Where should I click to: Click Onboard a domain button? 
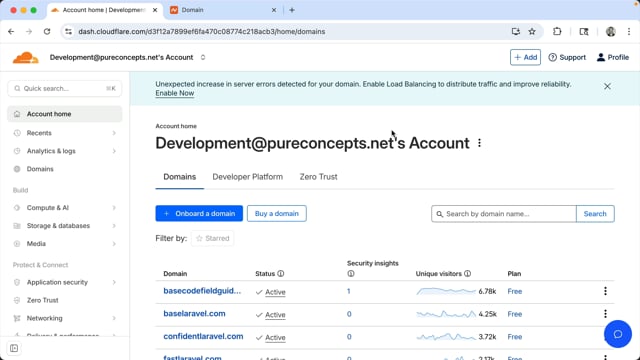[x=199, y=213]
